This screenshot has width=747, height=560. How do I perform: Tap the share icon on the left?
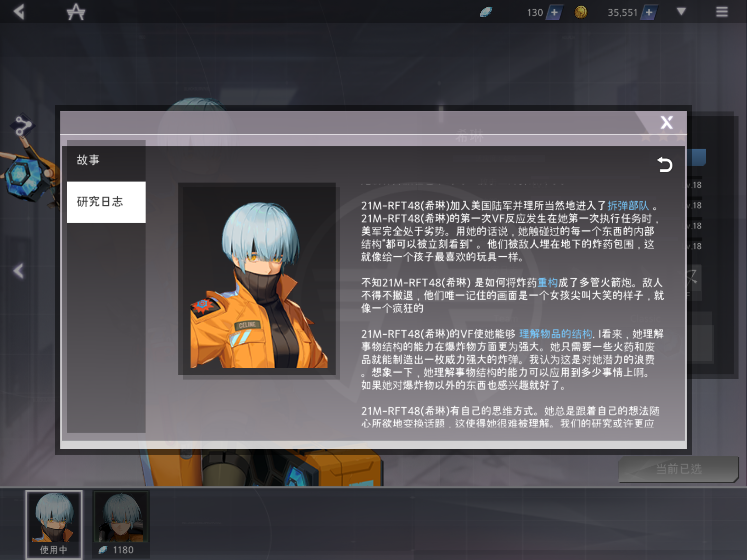click(x=24, y=126)
